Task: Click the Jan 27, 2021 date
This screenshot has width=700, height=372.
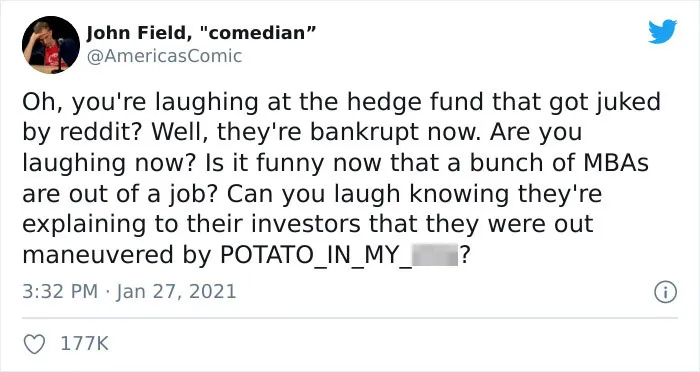Action: click(176, 292)
